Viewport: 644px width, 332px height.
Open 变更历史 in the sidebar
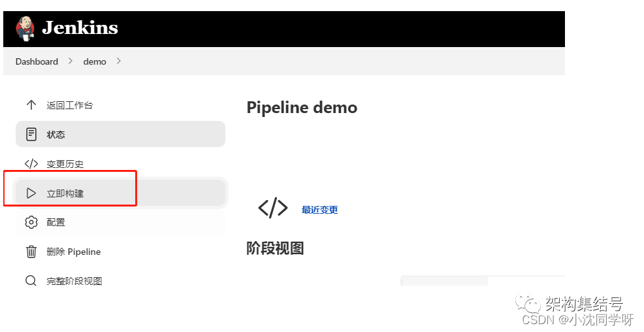(x=65, y=164)
